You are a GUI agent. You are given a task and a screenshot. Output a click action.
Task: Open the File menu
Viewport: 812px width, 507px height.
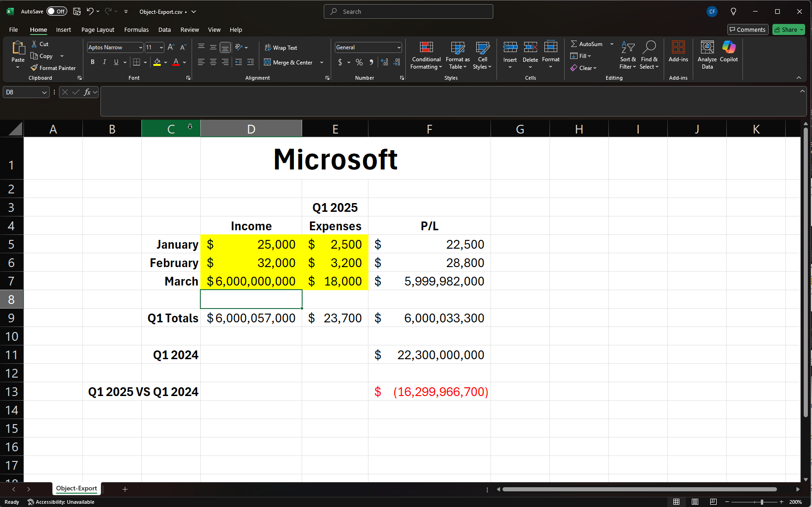click(13, 29)
